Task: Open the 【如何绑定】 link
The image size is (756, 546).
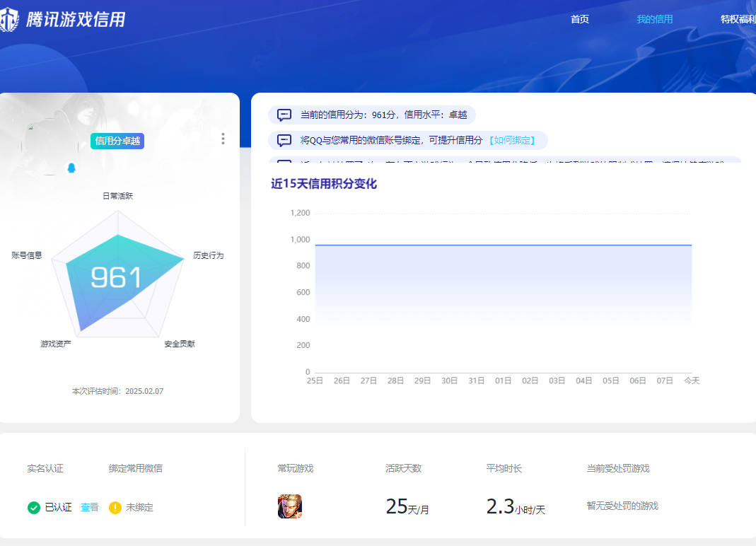Action: click(x=512, y=140)
